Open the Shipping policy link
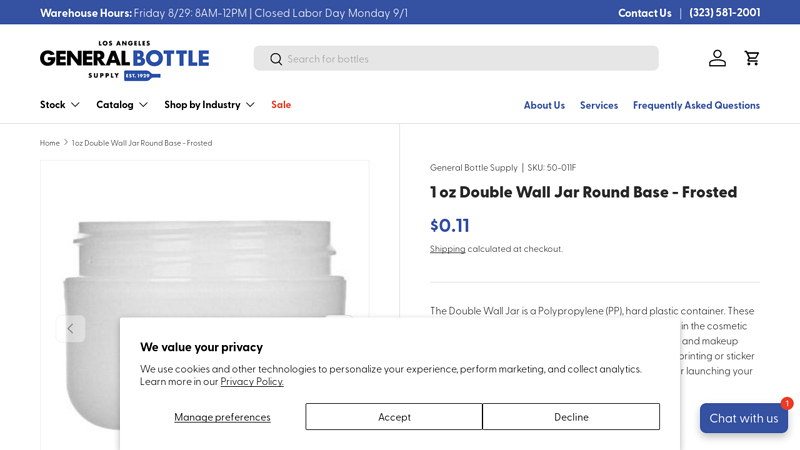800x450 pixels. pyautogui.click(x=447, y=249)
